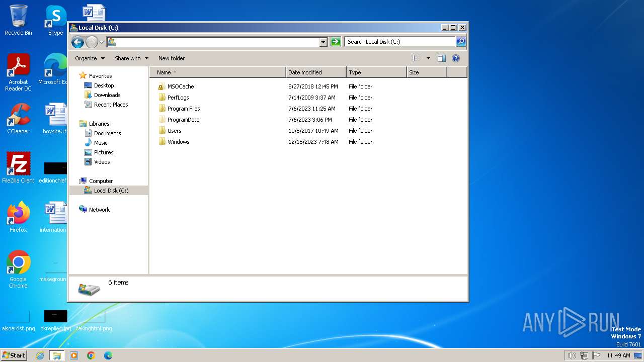Click the Recycle Bin desktop icon
644x362 pixels.
(x=18, y=20)
